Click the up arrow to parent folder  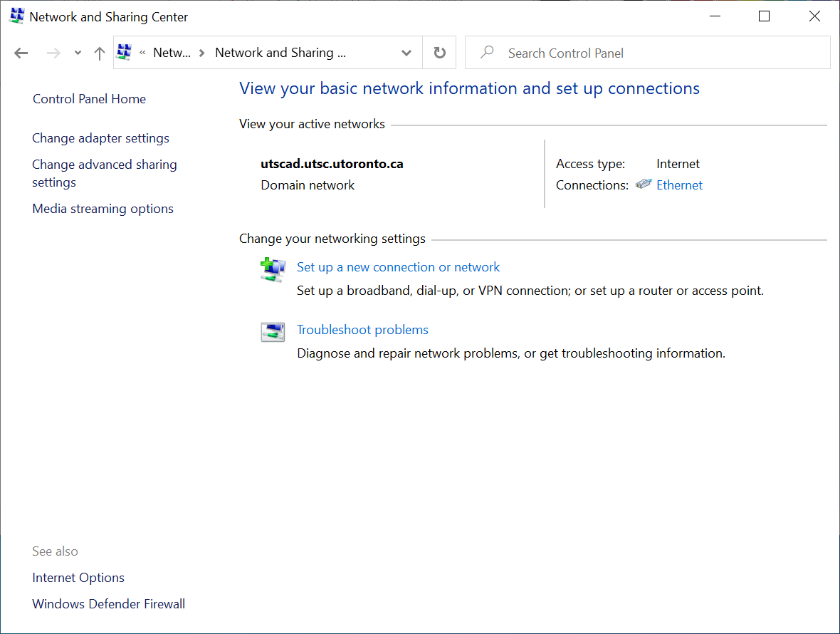click(x=100, y=53)
